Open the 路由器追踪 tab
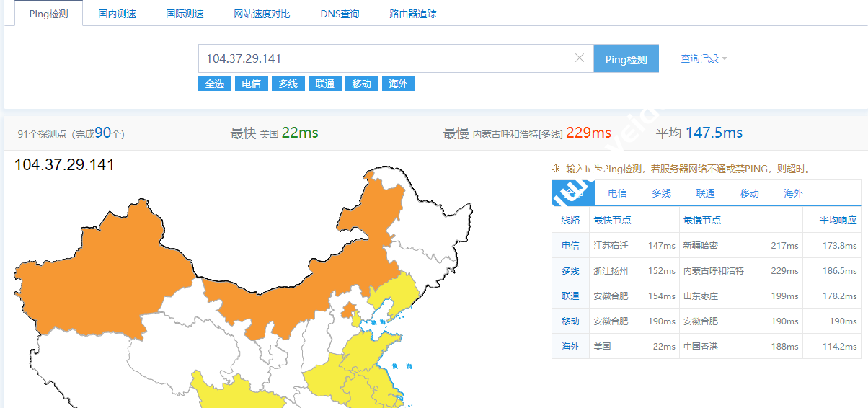The image size is (868, 408). pos(412,14)
